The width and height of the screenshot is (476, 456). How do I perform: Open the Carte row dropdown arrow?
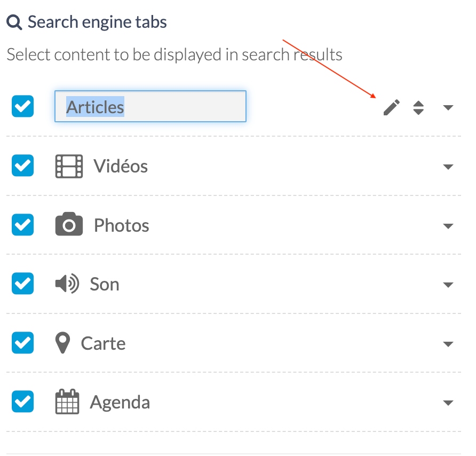tap(448, 344)
